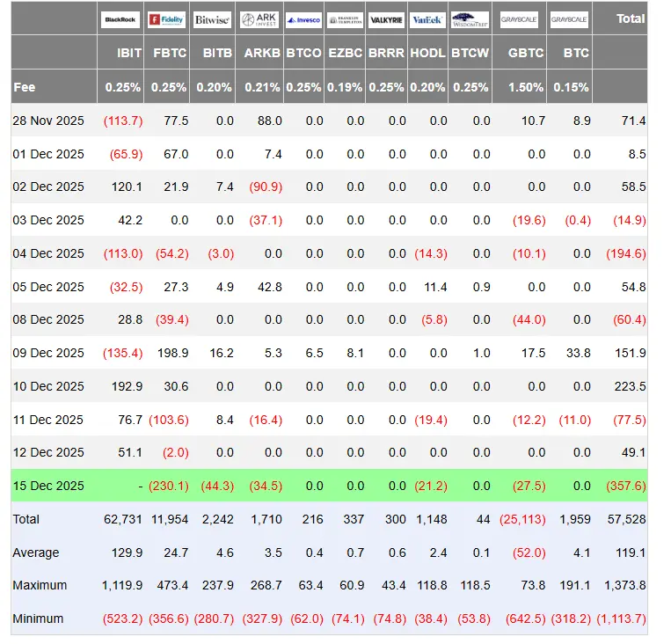Click the Franklin Templeton logo
Image resolution: width=671 pixels, height=644 pixels.
(344, 19)
